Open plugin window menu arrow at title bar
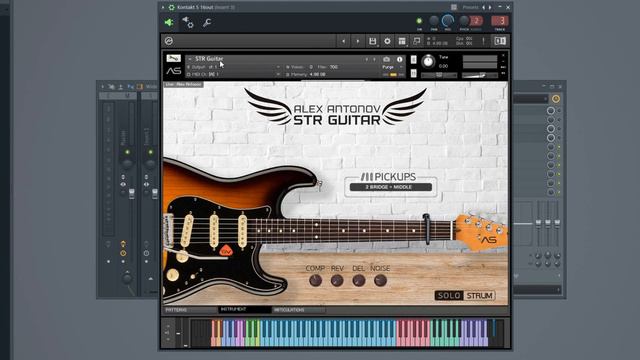Viewport: 640px width, 360px height. pyautogui.click(x=163, y=7)
